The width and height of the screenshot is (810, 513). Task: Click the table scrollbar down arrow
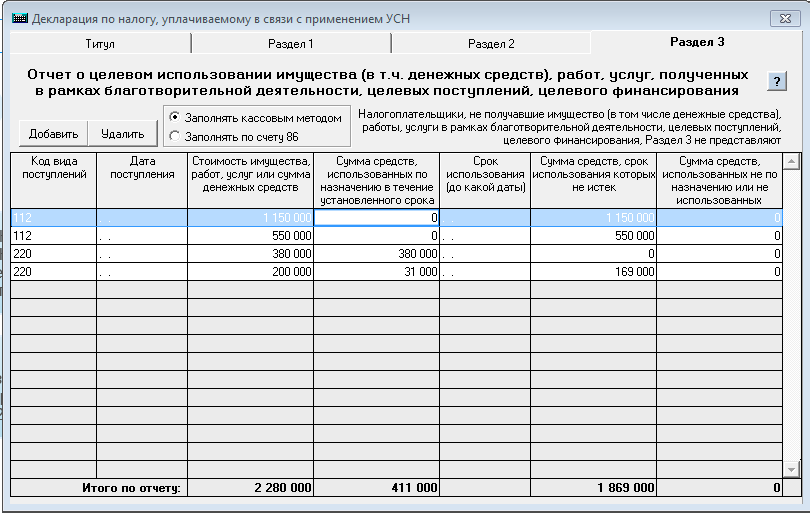tap(792, 469)
